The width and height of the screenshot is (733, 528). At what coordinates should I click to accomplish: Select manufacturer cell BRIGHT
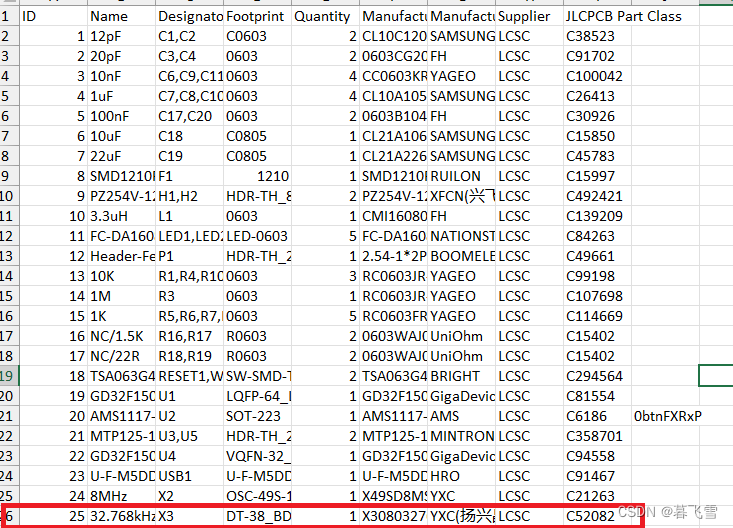pyautogui.click(x=461, y=376)
